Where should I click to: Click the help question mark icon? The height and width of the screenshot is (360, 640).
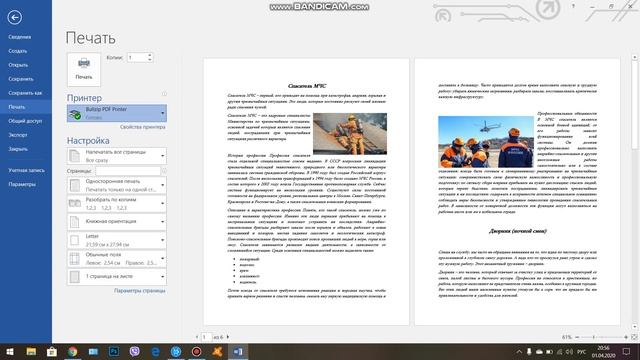573,6
